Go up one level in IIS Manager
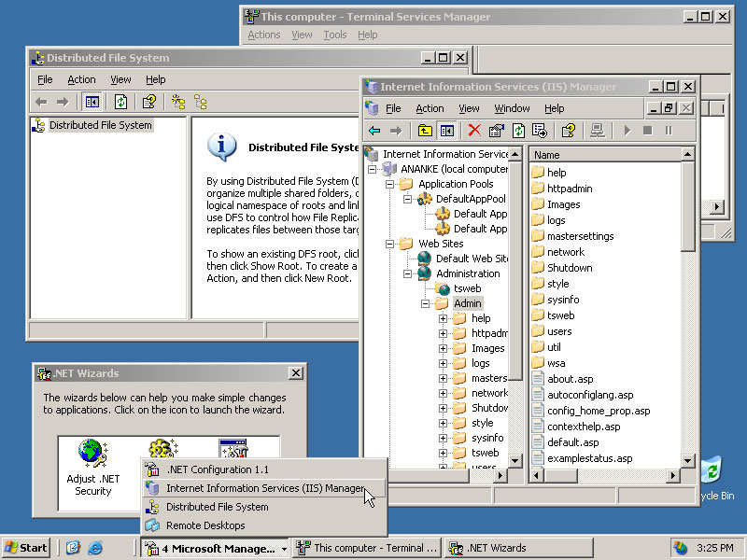The width and height of the screenshot is (747, 560). (425, 131)
